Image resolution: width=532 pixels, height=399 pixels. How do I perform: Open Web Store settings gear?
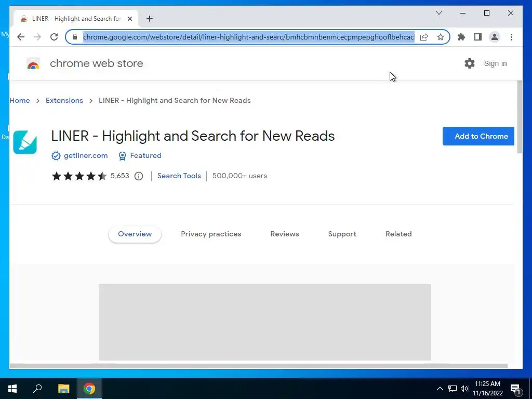470,63
